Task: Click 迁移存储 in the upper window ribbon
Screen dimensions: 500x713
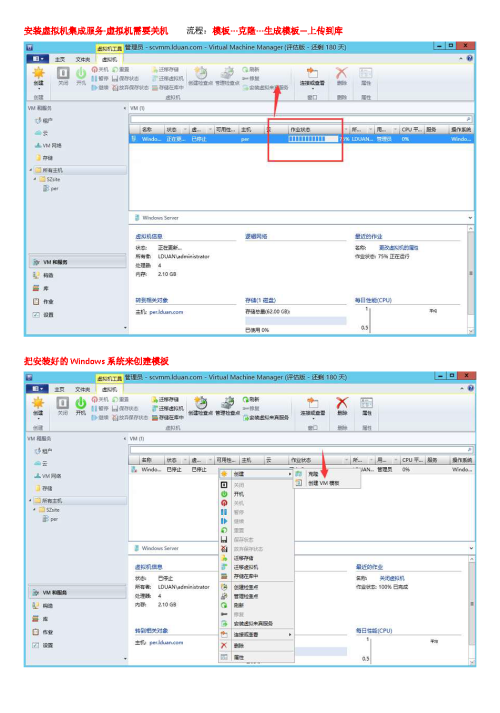Action: [165, 70]
